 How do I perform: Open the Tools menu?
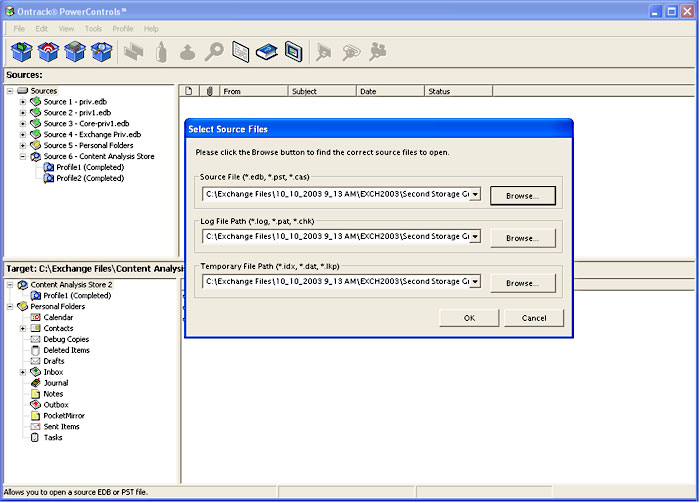[93, 29]
